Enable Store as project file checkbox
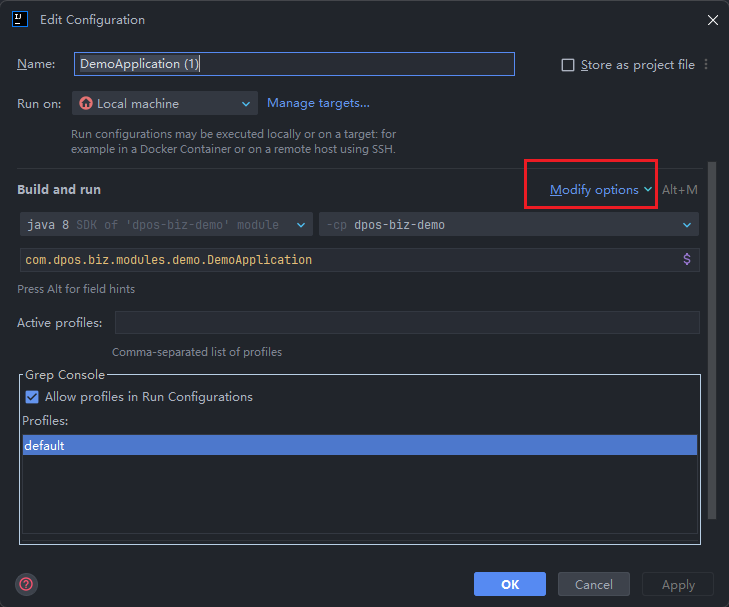The width and height of the screenshot is (729, 607). point(568,65)
